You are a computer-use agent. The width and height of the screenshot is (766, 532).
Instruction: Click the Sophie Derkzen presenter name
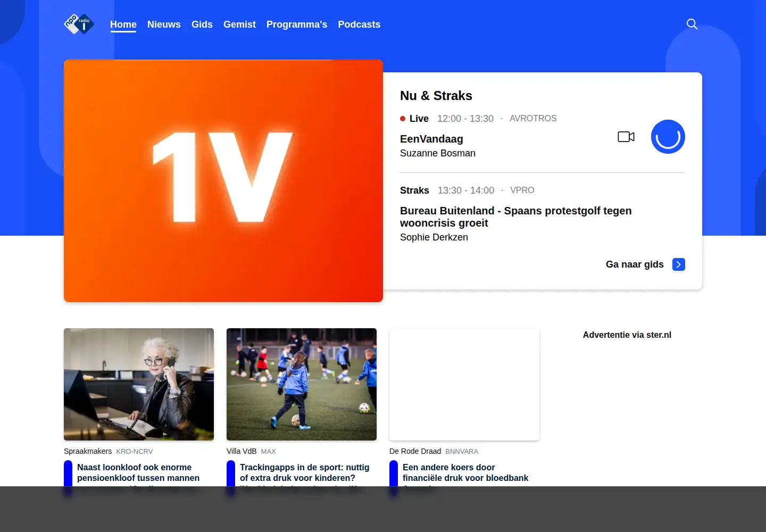[x=434, y=237]
